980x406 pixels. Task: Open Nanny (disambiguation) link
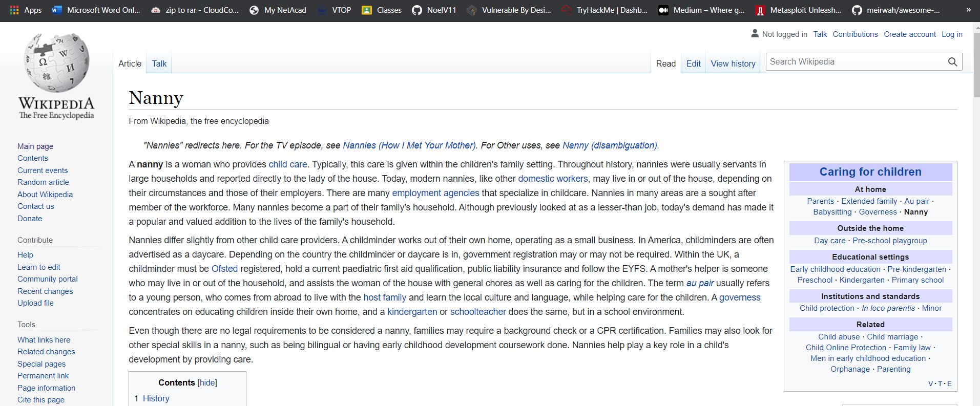point(610,145)
